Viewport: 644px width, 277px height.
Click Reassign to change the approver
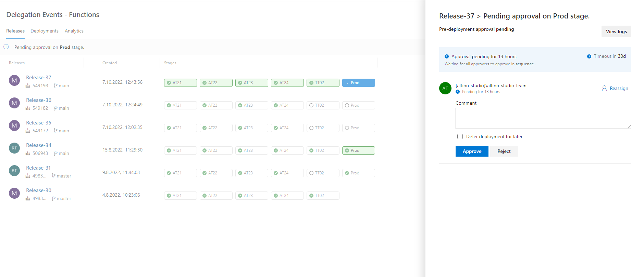(615, 88)
